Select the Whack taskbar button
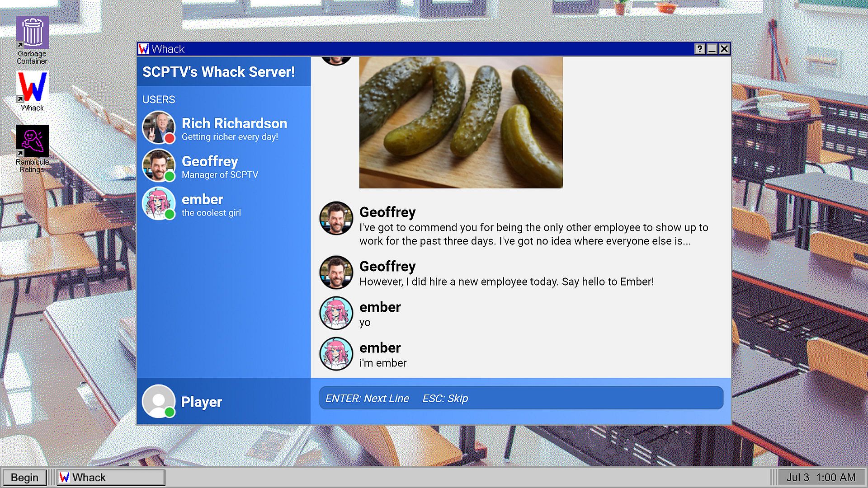The image size is (868, 488). [111, 477]
